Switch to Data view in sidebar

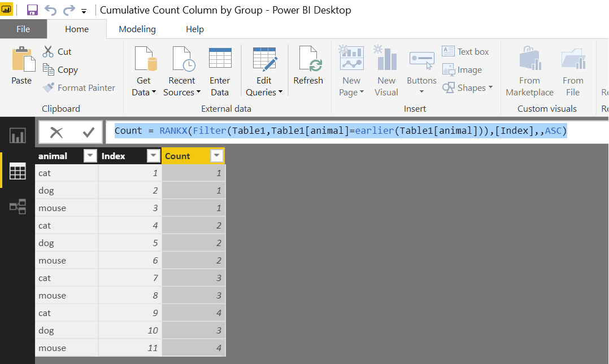[x=18, y=170]
